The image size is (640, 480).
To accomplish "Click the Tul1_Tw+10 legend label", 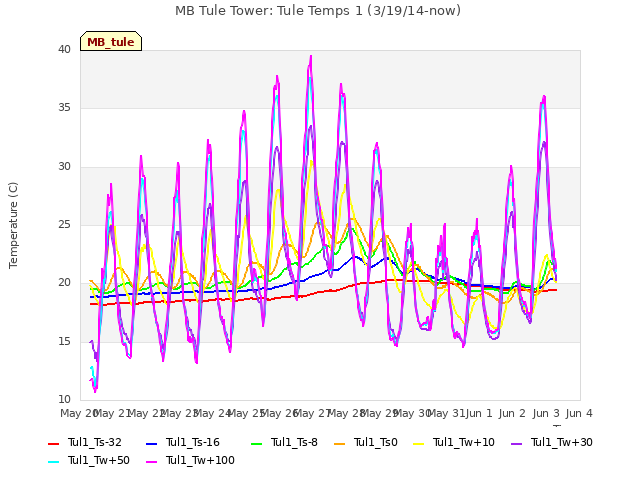I will [x=464, y=442].
